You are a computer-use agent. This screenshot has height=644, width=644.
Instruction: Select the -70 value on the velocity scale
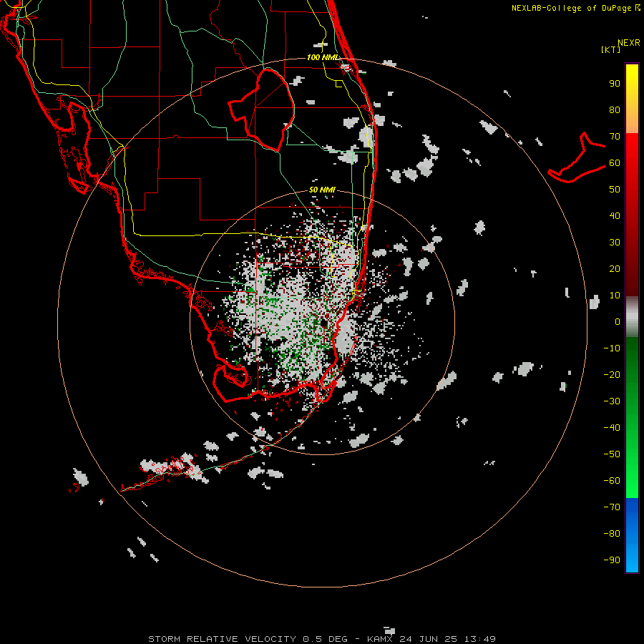(612, 507)
